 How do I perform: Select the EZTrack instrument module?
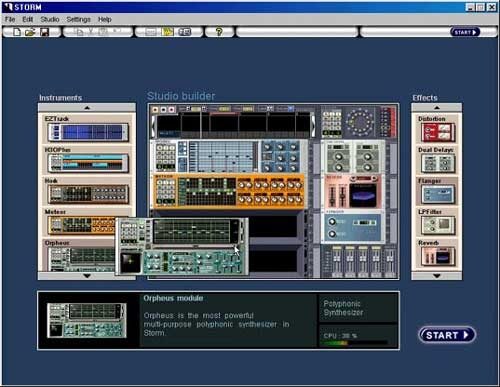pyautogui.click(x=88, y=132)
